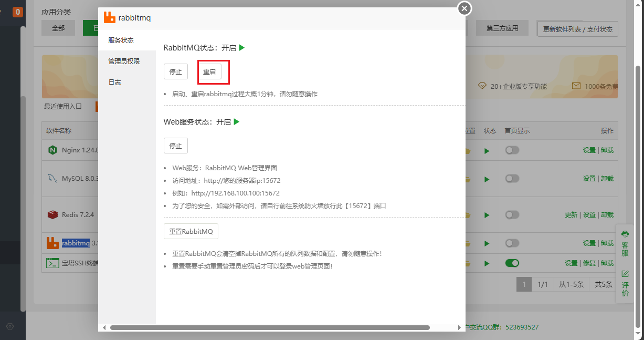
Task: Click the 宝塔SSH终端 terminal icon
Action: [52, 263]
